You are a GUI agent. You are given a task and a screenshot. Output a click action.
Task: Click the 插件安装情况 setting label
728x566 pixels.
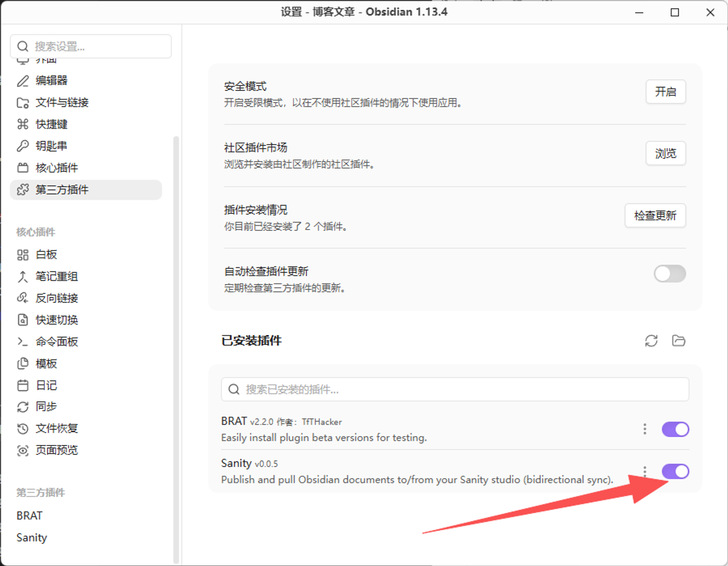256,210
